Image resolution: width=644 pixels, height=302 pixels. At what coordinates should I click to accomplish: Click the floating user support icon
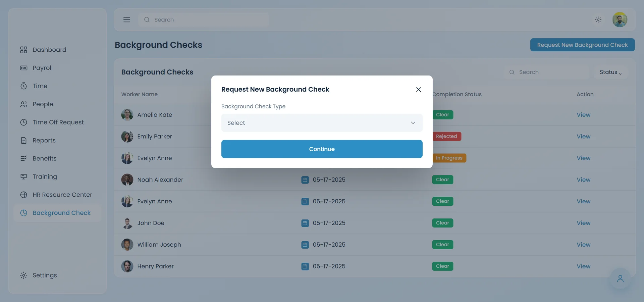pyautogui.click(x=620, y=279)
